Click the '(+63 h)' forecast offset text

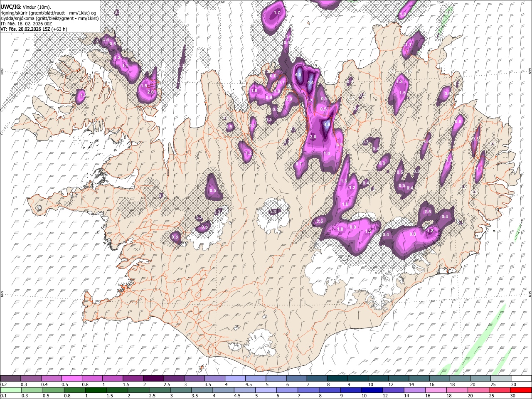click(x=60, y=29)
